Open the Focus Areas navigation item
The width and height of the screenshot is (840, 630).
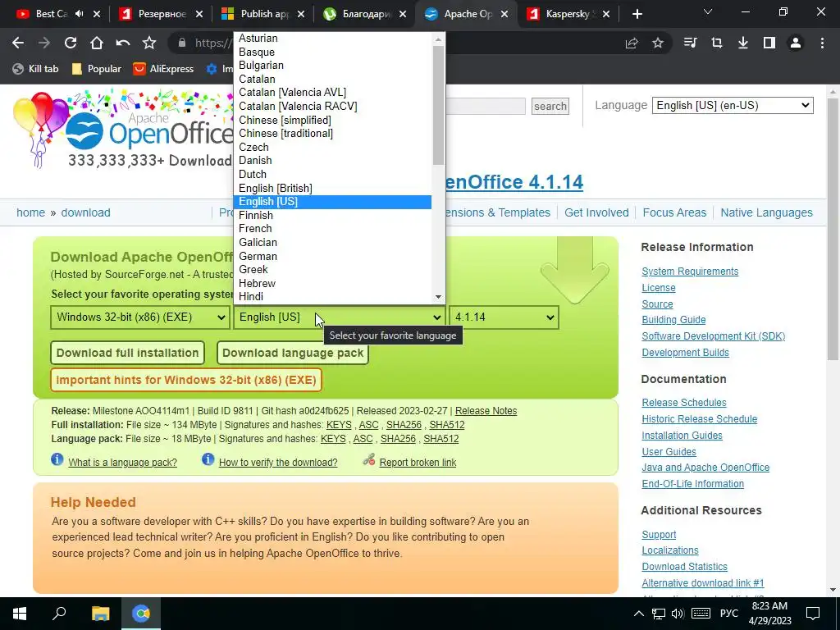[674, 212]
